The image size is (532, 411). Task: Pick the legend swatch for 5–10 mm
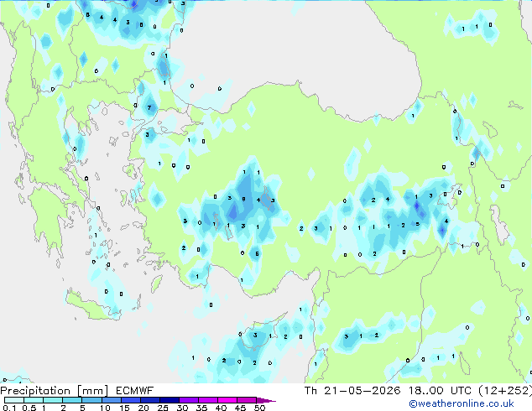point(91,400)
